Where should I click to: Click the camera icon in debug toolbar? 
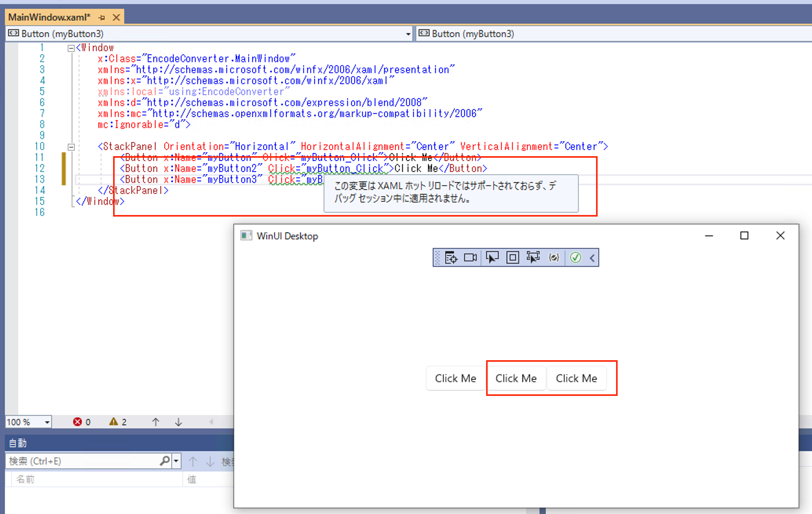[x=470, y=258]
